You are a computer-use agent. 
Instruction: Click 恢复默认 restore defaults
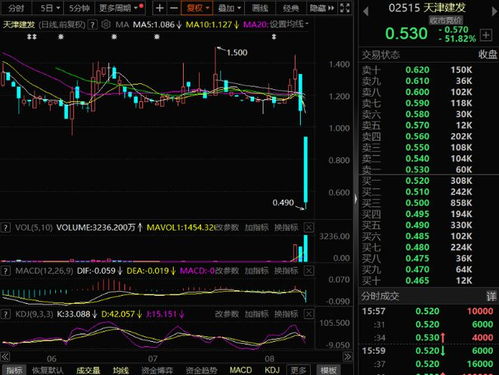click(48, 370)
